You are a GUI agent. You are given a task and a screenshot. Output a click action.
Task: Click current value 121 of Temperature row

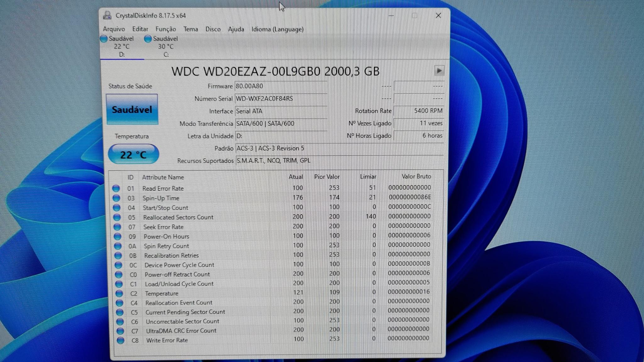coord(298,292)
